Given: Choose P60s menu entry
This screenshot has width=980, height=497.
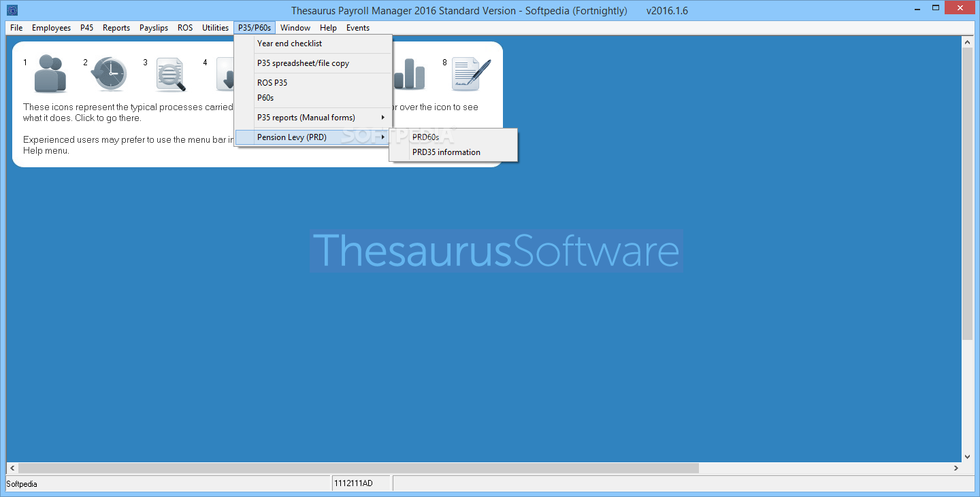Looking at the screenshot, I should pos(313,98).
